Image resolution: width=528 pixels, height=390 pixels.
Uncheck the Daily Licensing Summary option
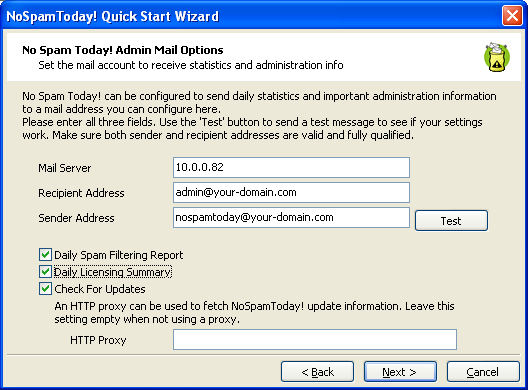point(45,272)
